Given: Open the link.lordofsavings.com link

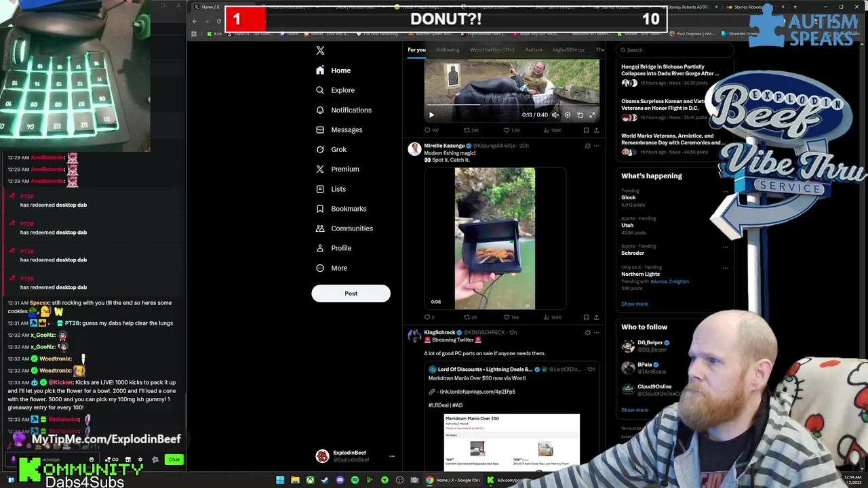Looking at the screenshot, I should pyautogui.click(x=477, y=392).
